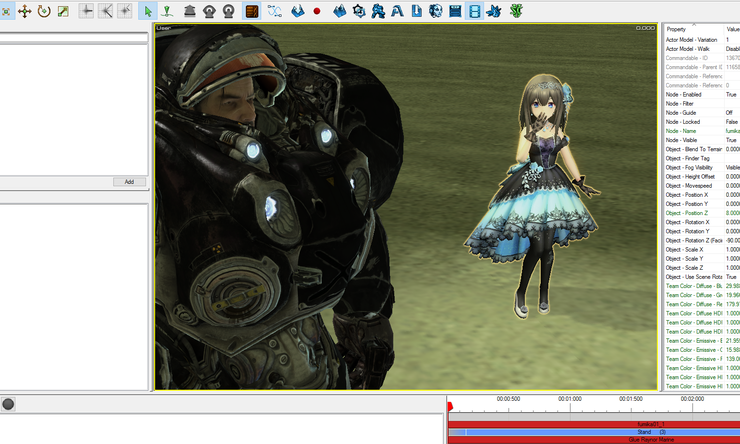The image size is (740, 444).
Task: Click the blue face portrait icon
Action: [436, 11]
